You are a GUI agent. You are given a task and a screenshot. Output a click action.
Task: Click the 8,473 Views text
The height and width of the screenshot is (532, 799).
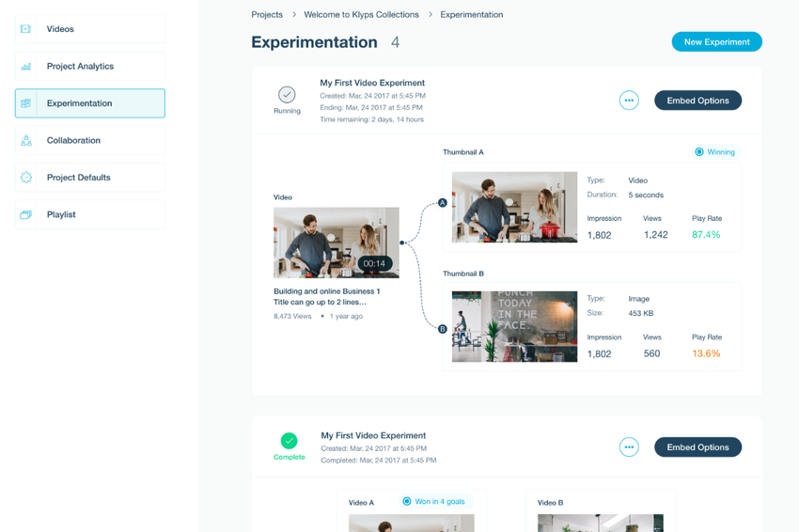[292, 316]
